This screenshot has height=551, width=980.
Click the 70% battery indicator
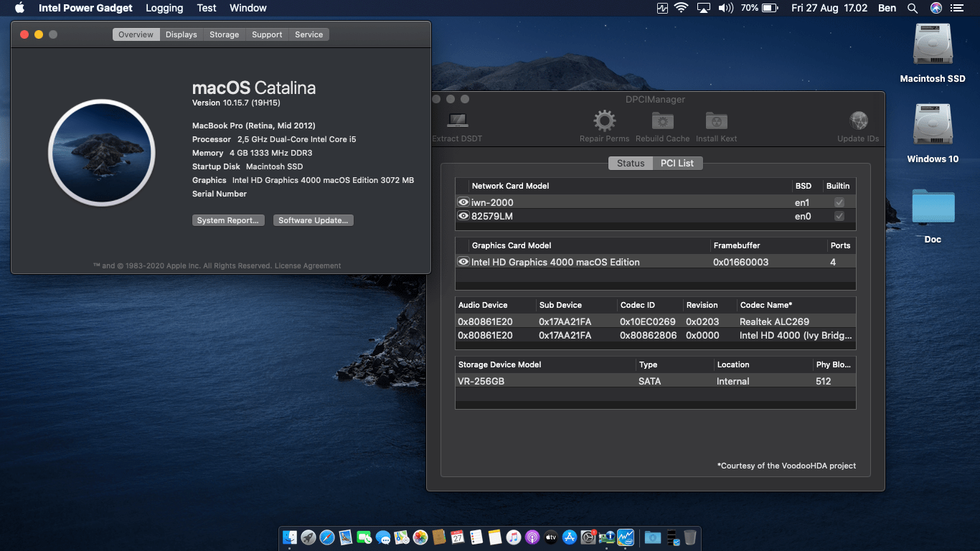[759, 8]
